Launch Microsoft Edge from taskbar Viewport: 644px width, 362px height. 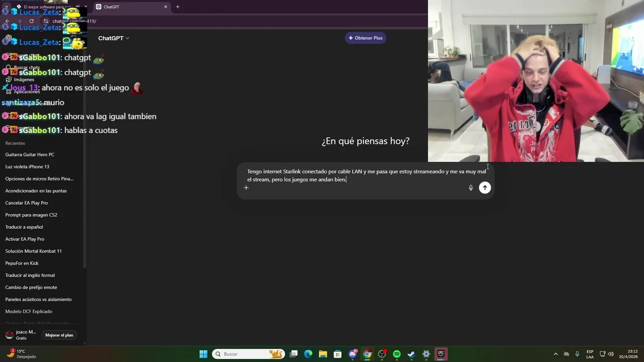308,354
